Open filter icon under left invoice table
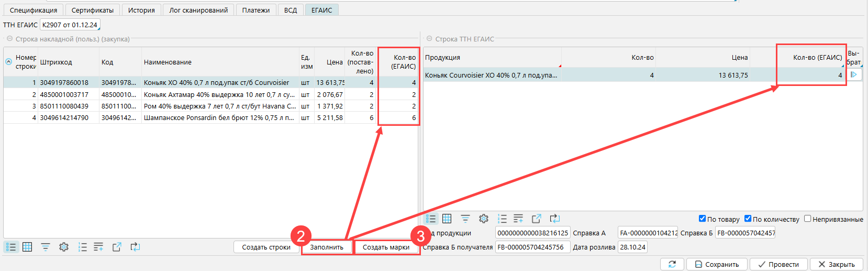Image resolution: width=868 pixels, height=271 pixels. pyautogui.click(x=46, y=247)
